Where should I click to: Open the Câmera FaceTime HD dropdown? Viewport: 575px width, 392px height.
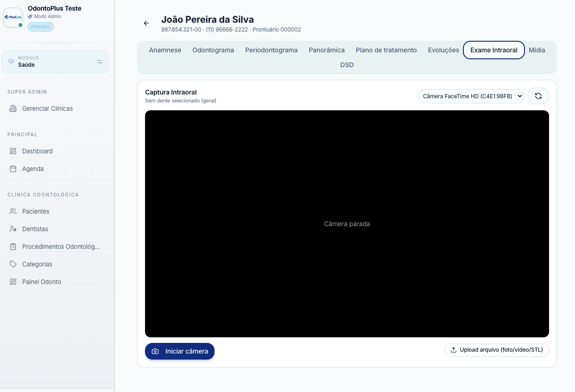(470, 96)
